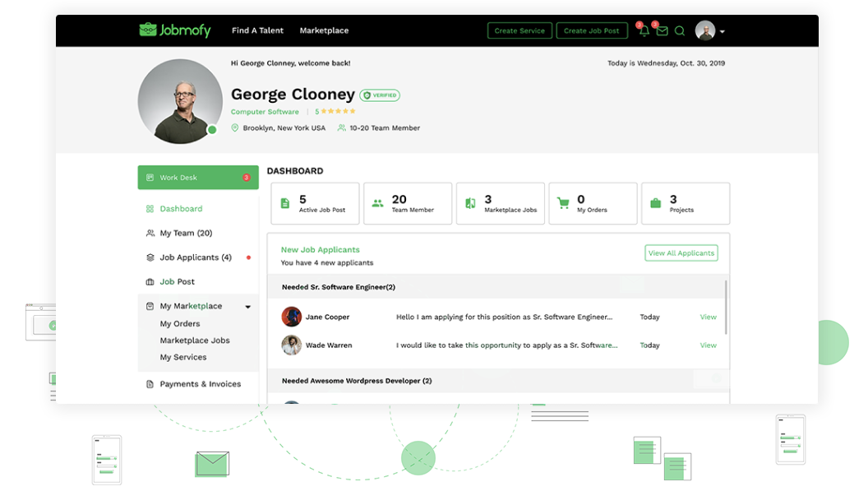Click the location pin icon
The height and width of the screenshot is (491, 868).
[235, 128]
